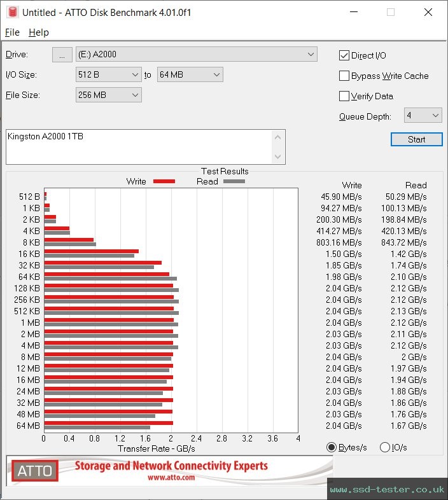Click the 128 KB chart row label
This screenshot has height=500, width=448.
(x=27, y=288)
